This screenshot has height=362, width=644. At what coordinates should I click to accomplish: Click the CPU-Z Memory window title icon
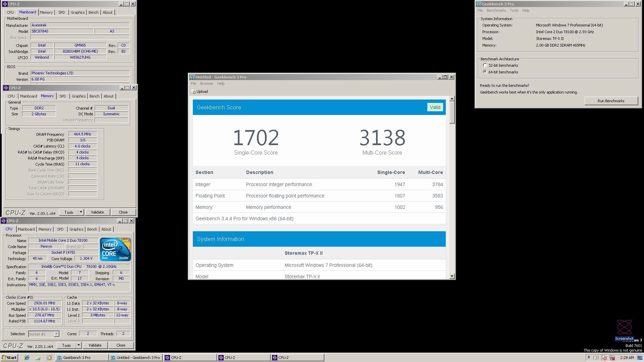6,88
